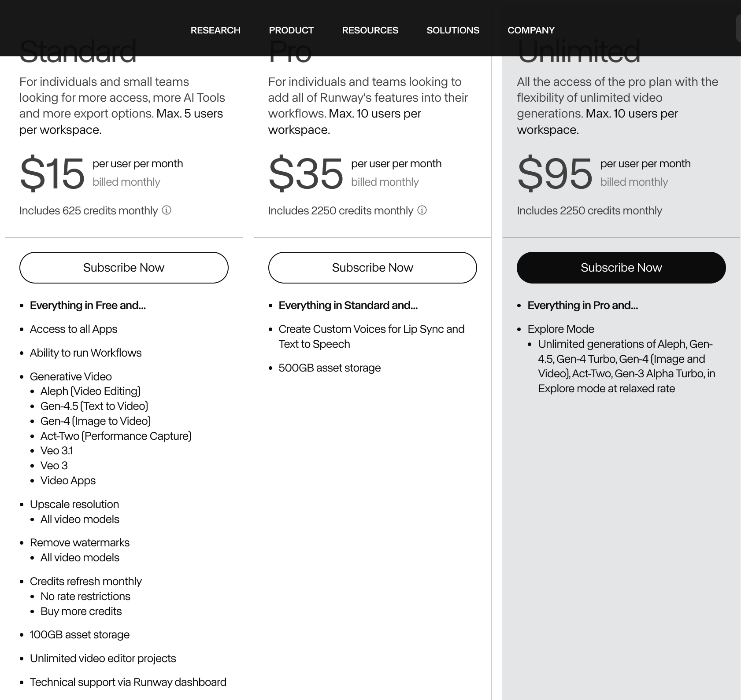Click 'Aleph (Video Editing)' list entry

coord(90,391)
